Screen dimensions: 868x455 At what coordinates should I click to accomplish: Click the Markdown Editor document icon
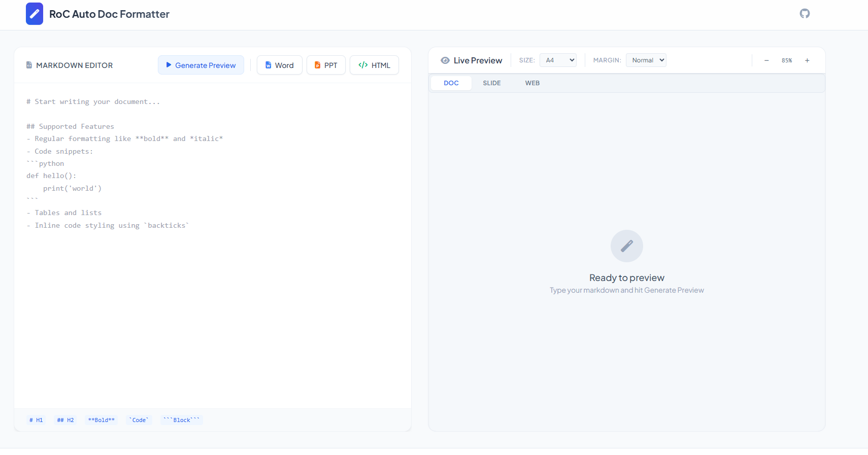pos(29,65)
